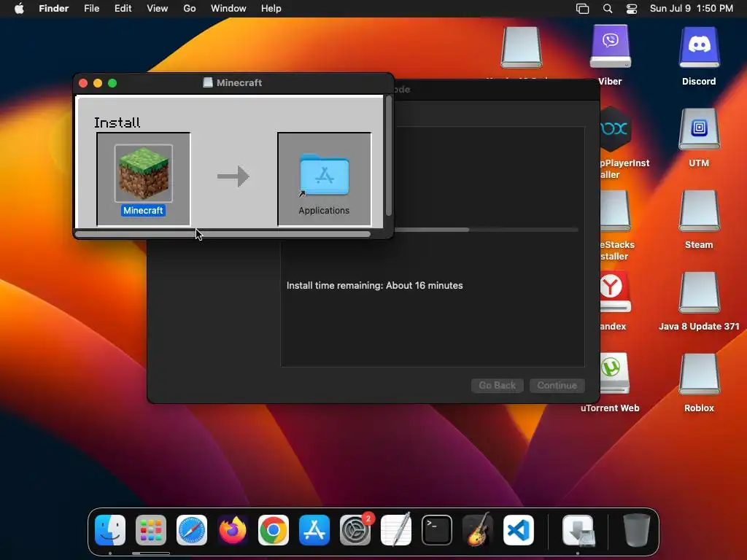Open the Finder menu
The width and height of the screenshot is (747, 560).
[54, 9]
